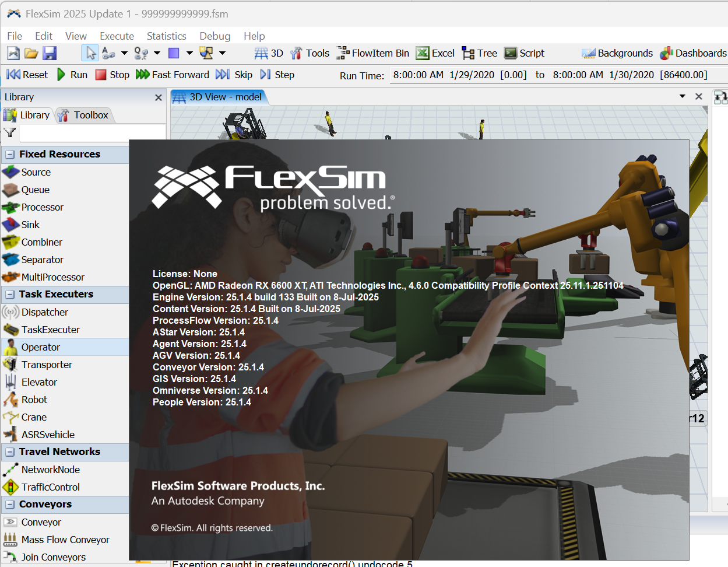Screen dimensions: 728x567
Task: Click the run start time field
Action: click(460, 75)
